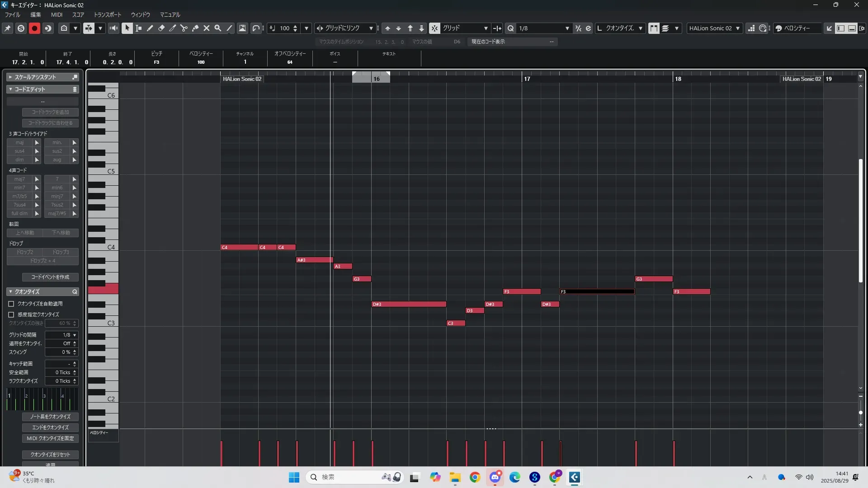Viewport: 868px width, 488px height.
Task: Select the Draw pencil tool
Action: pos(150,28)
